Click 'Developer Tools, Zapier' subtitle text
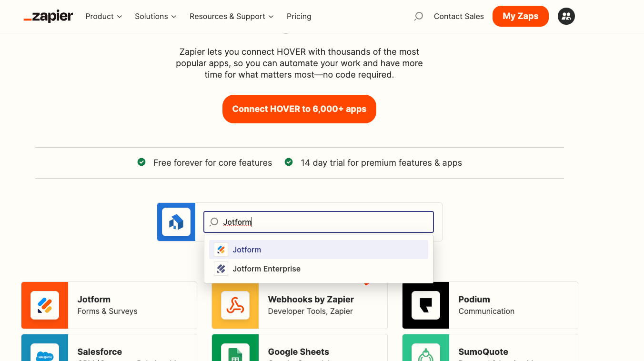Image resolution: width=644 pixels, height=361 pixels. tap(311, 311)
